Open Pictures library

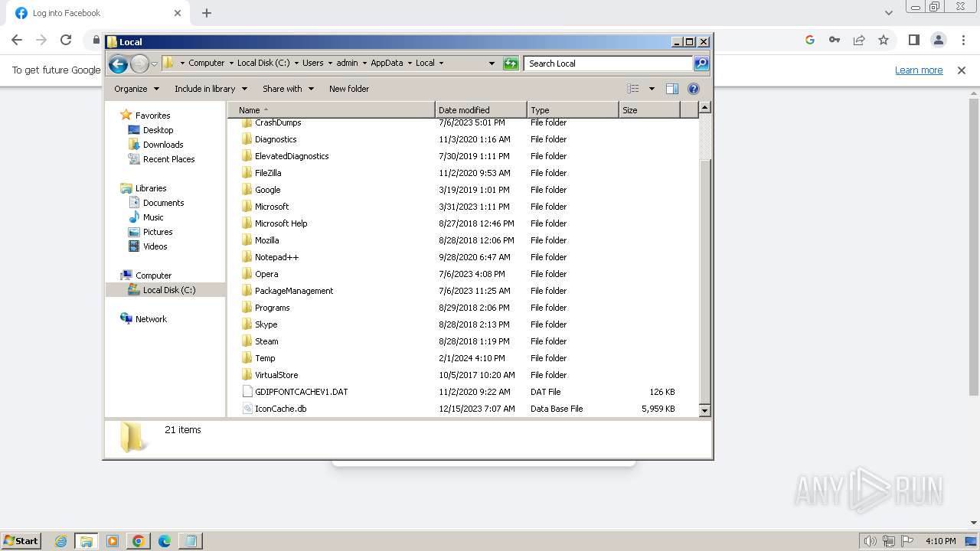pos(158,232)
